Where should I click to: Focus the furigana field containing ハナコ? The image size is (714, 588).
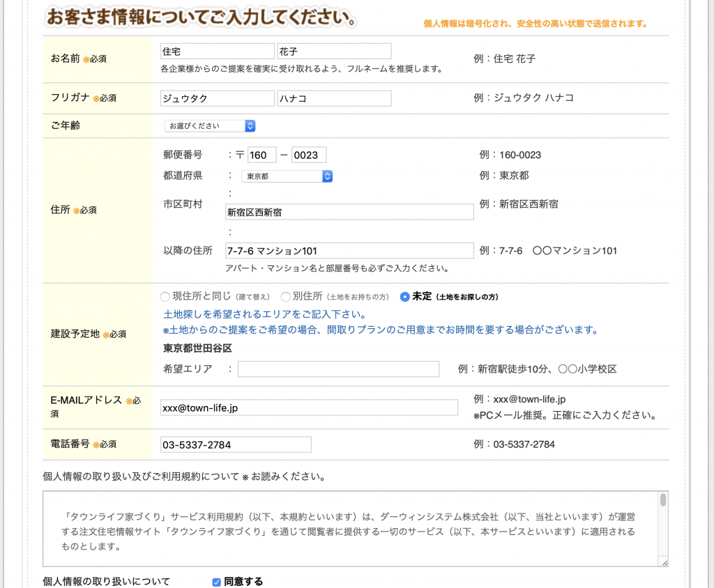tap(334, 98)
